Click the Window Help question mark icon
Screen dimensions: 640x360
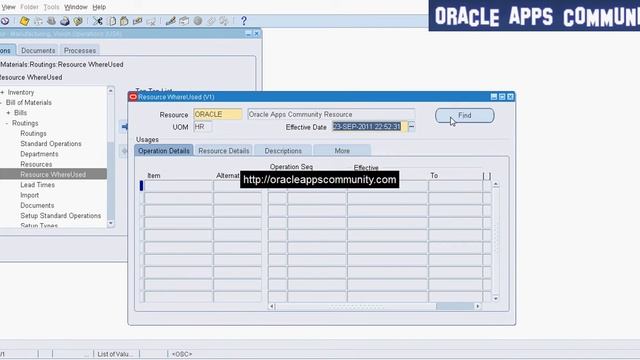pyautogui.click(x=244, y=21)
